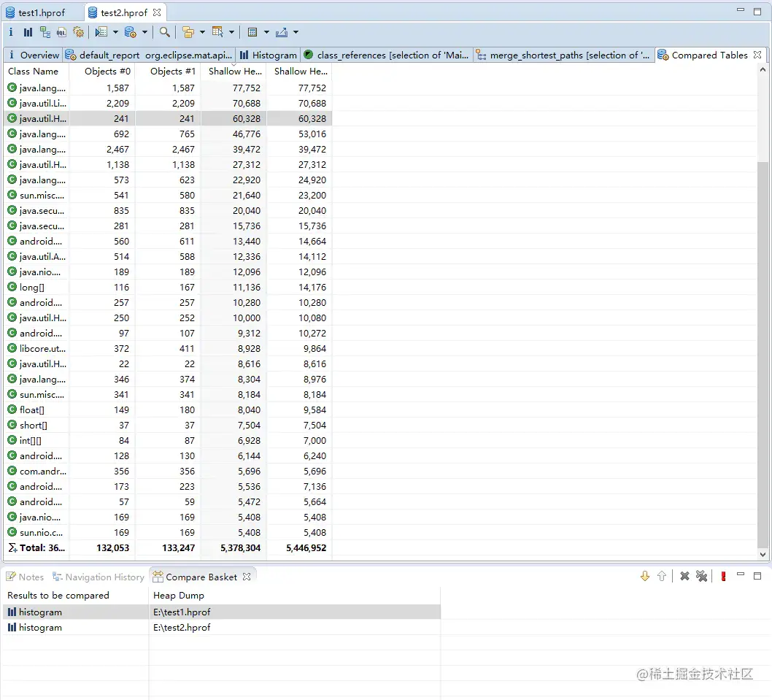The width and height of the screenshot is (772, 700).
Task: Select the short[] class row
Action: click(167, 425)
